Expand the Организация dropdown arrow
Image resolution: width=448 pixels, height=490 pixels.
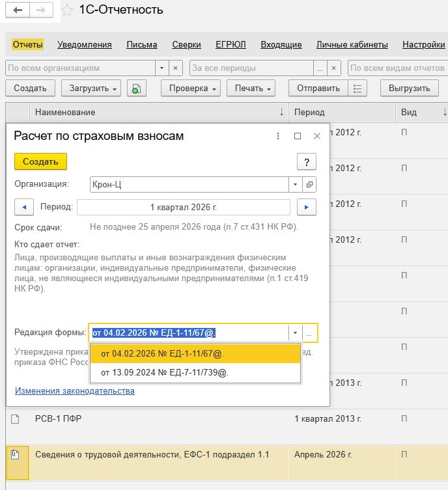295,185
